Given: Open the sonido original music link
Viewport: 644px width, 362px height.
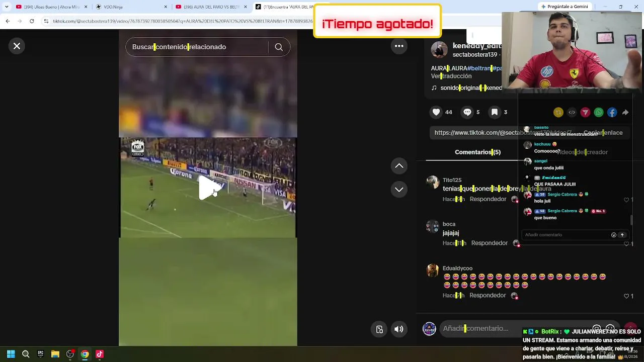Looking at the screenshot, I should (471, 88).
